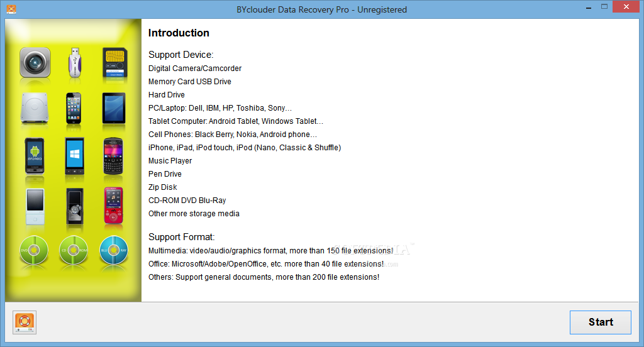Maximize the BYclouder window
644x347 pixels.
pos(604,6)
